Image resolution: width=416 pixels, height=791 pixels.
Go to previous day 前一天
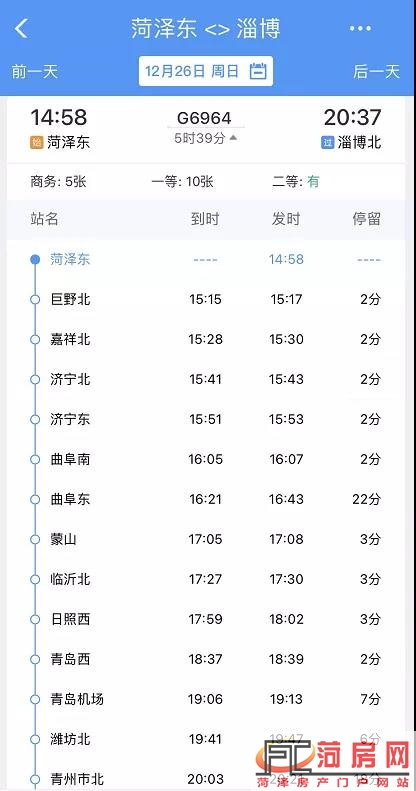[35, 72]
